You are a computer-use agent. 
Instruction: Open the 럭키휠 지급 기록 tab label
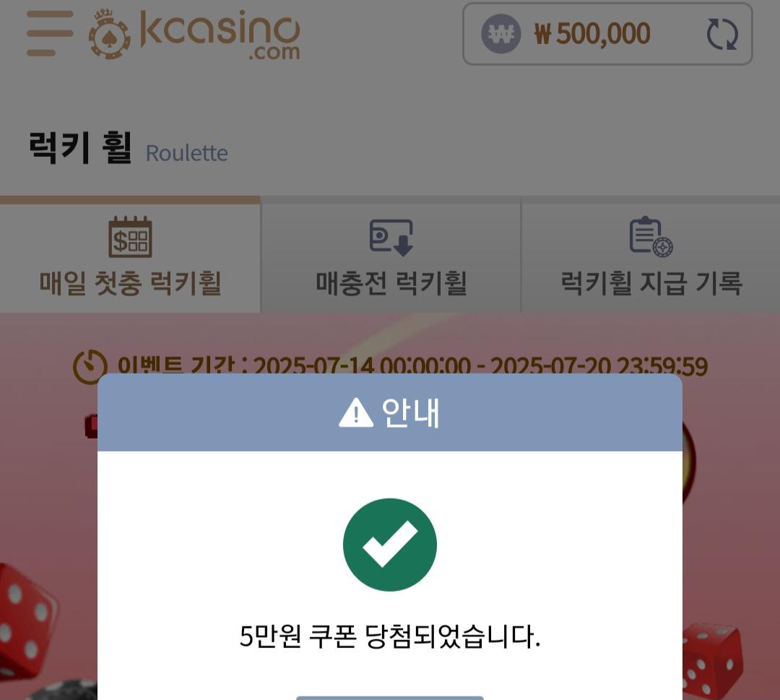click(651, 283)
